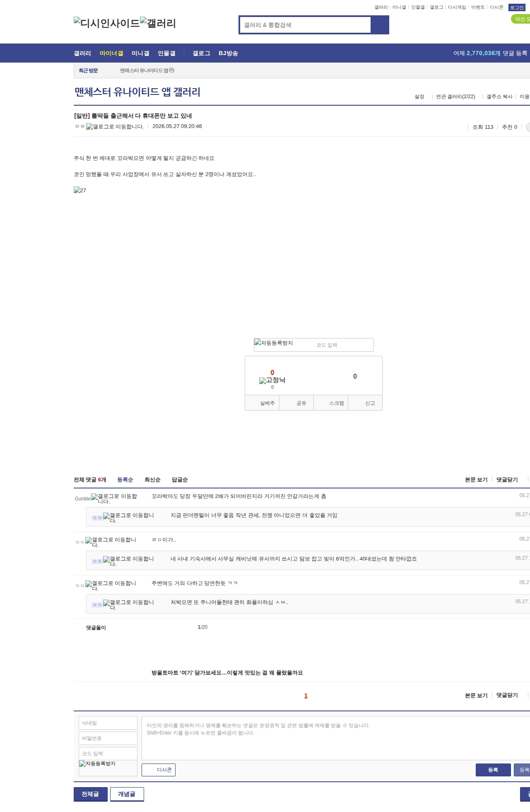Click the 갤러리 logo image beside 디시인사이드
This screenshot has width=530, height=812.
click(x=158, y=23)
